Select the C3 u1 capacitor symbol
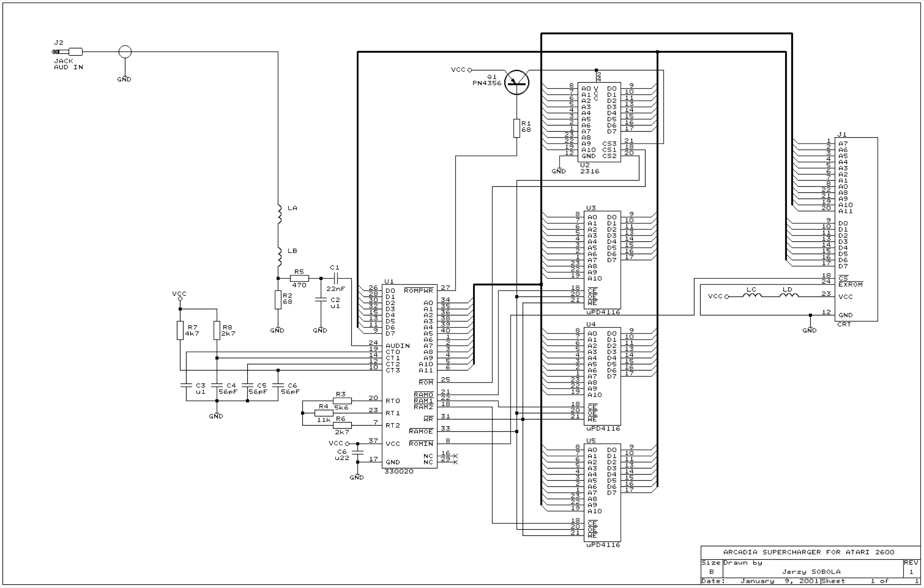This screenshot has width=924, height=588. coord(186,385)
